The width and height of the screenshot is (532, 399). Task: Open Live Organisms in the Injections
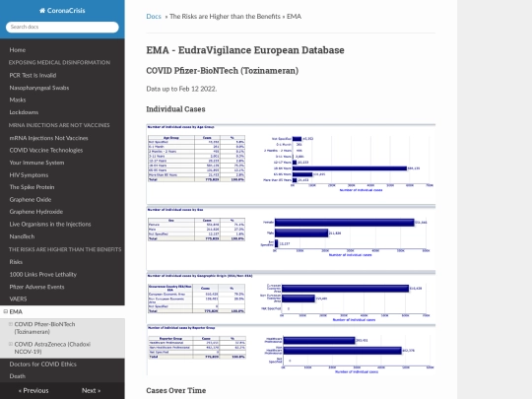tap(50, 224)
